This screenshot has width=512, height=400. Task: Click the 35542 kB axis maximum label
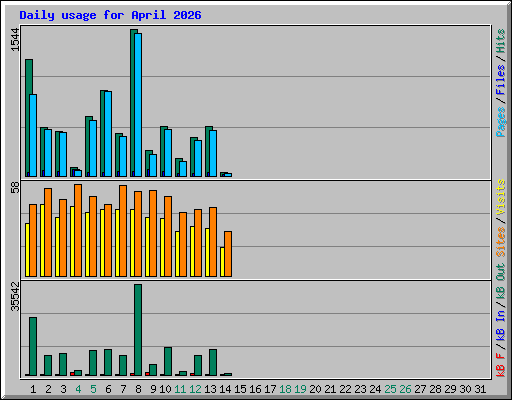coord(15,297)
